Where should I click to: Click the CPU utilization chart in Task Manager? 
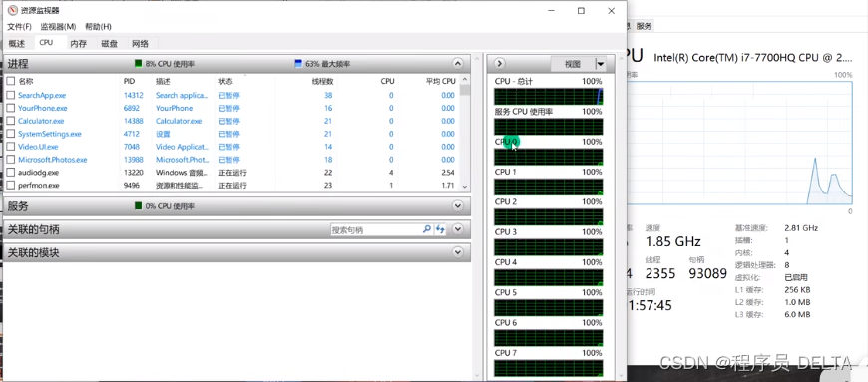[740, 143]
